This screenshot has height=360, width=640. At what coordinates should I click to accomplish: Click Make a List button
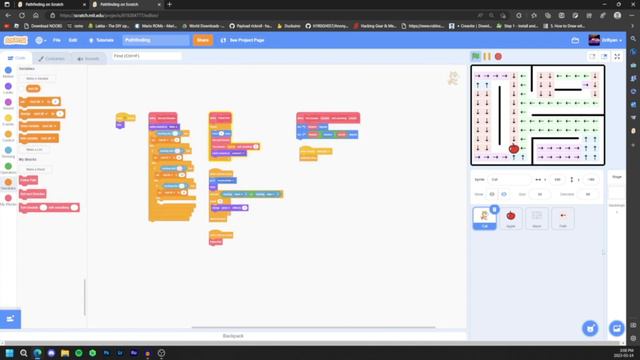click(34, 150)
